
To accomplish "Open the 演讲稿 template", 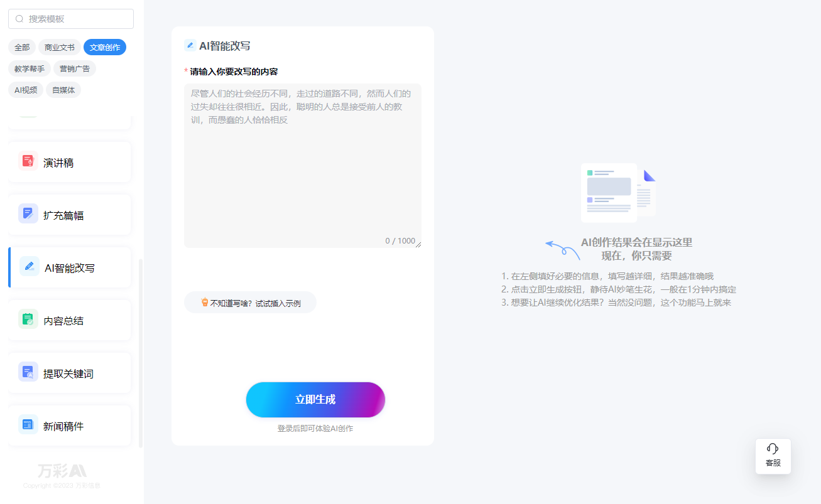I will click(x=70, y=162).
